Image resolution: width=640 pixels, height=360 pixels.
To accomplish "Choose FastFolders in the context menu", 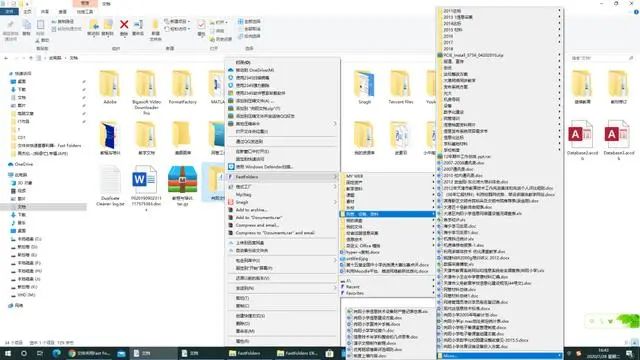I will coord(282,177).
